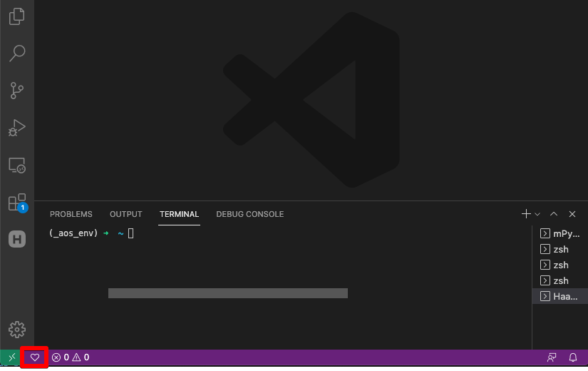Open the Explorer view in activity bar
The width and height of the screenshot is (588, 371).
pyautogui.click(x=17, y=16)
